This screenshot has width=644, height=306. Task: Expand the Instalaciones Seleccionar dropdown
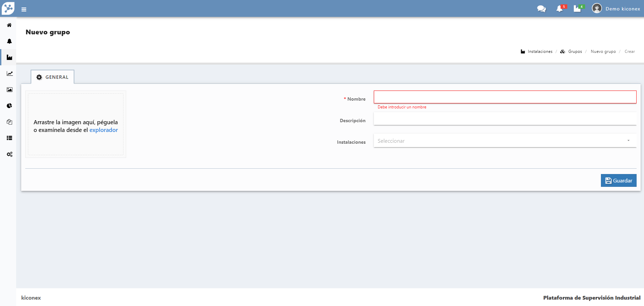tap(505, 141)
